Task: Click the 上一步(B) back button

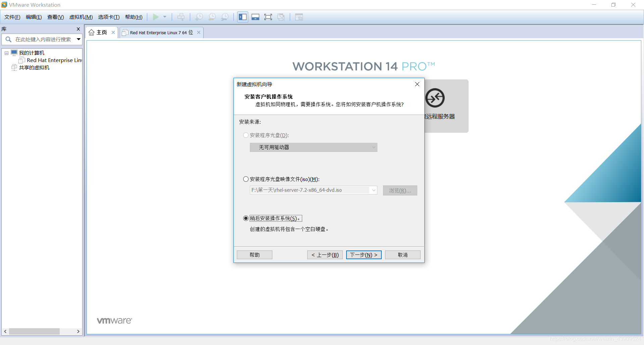Action: 325,255
